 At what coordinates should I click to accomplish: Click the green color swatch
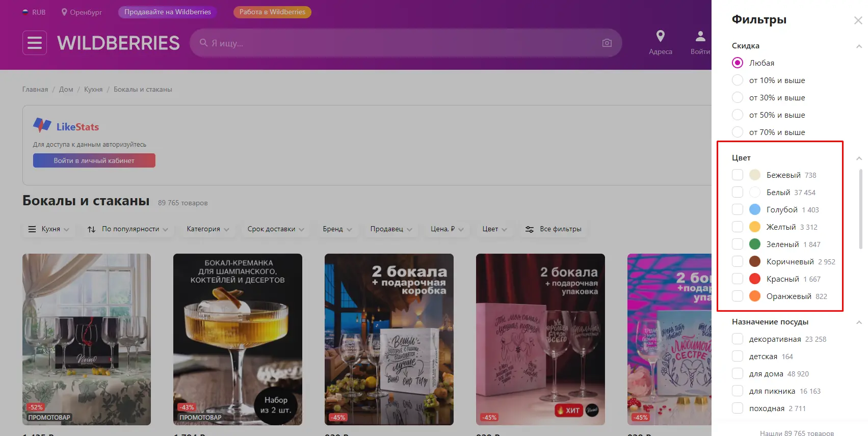[755, 244]
